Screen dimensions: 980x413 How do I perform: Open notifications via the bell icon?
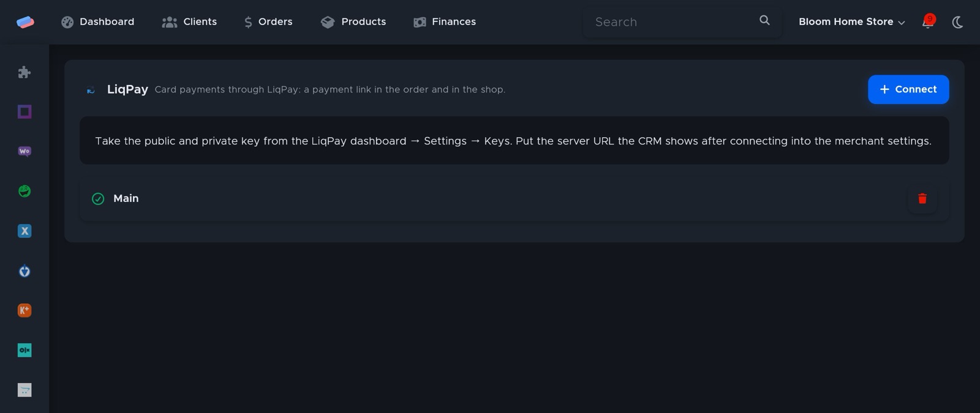[x=929, y=22]
